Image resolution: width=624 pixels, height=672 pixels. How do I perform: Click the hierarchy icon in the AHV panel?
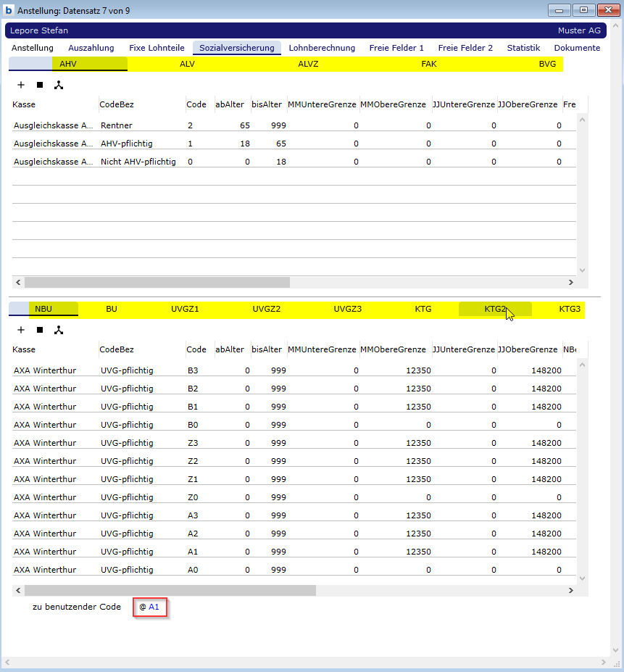tap(59, 85)
